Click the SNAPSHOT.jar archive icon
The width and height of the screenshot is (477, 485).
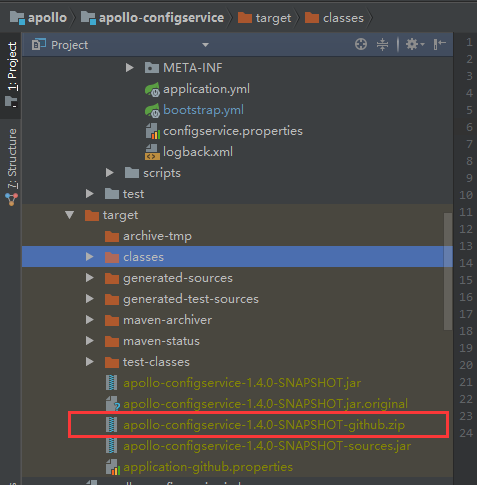112,383
